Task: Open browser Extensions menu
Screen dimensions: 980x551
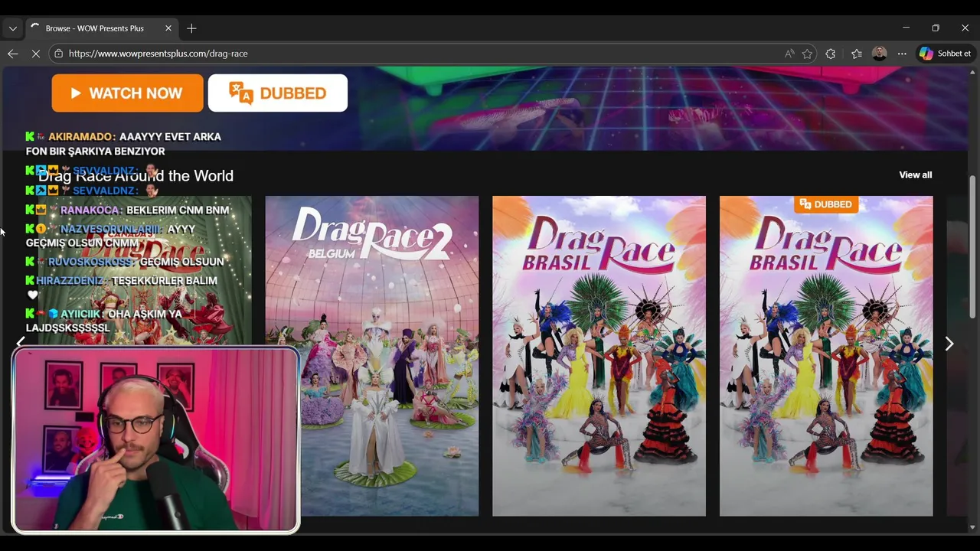Action: pos(831,54)
